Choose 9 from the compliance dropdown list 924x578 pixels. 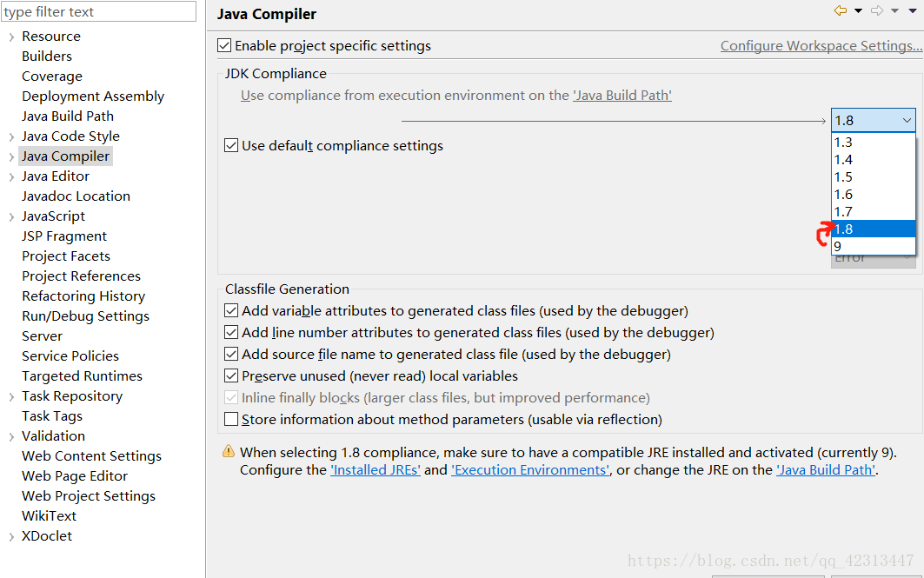(x=872, y=246)
